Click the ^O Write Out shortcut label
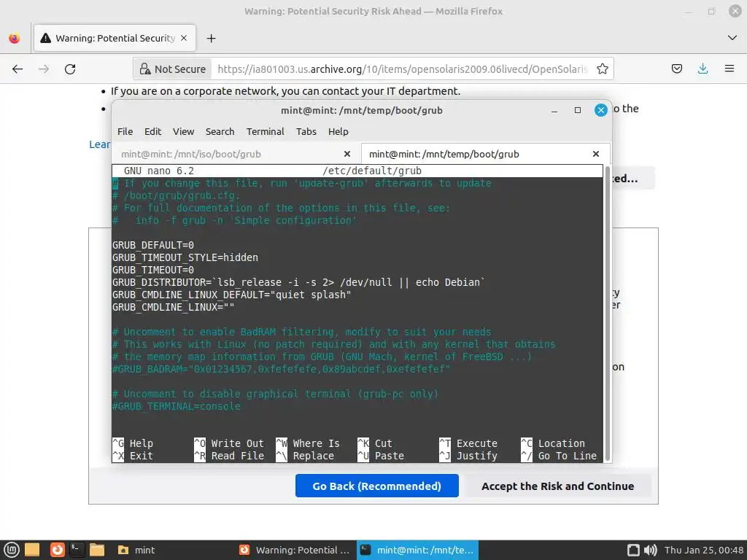This screenshot has width=747, height=560. click(229, 443)
